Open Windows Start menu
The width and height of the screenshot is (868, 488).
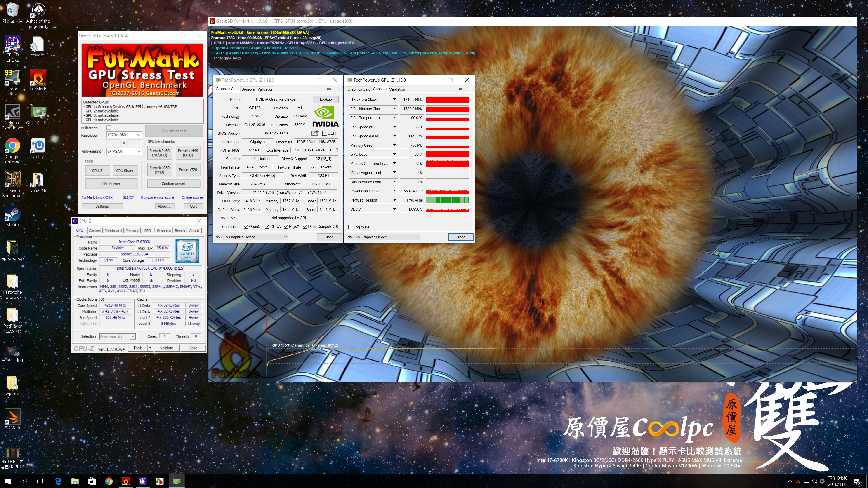[x=8, y=481]
